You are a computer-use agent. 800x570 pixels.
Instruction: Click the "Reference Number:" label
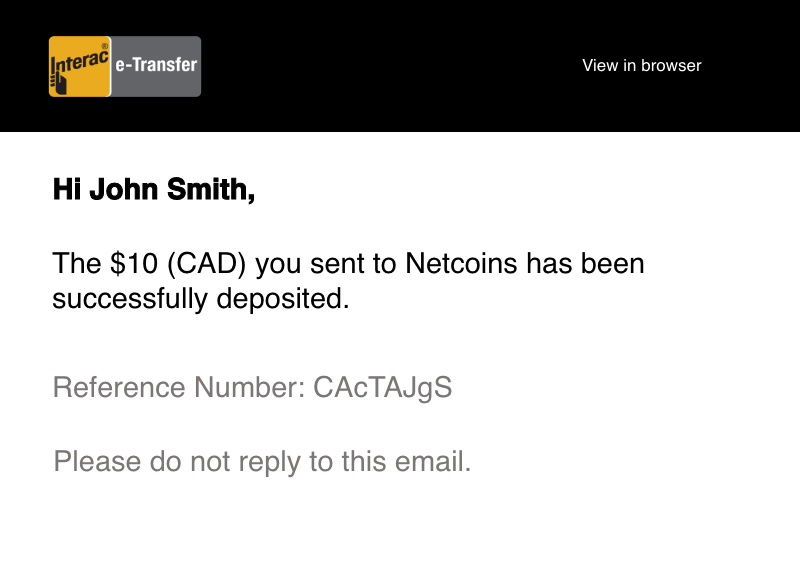tap(178, 388)
